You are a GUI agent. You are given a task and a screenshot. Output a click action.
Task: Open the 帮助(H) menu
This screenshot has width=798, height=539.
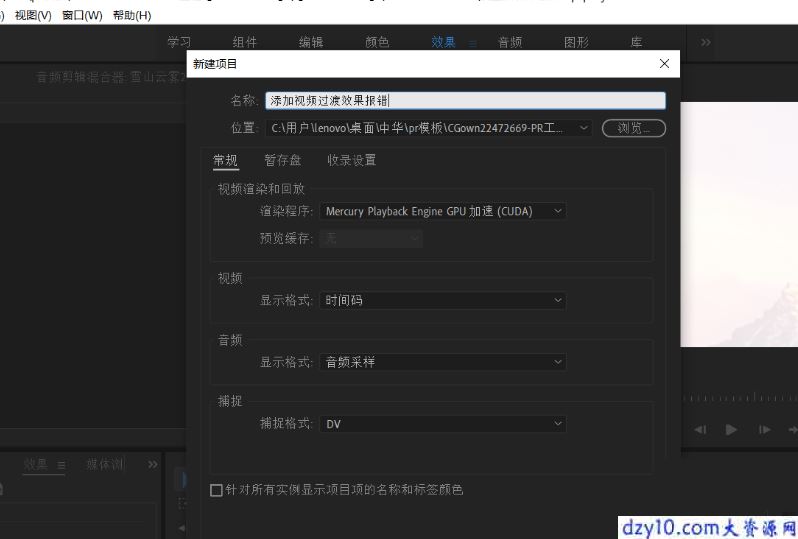click(132, 15)
